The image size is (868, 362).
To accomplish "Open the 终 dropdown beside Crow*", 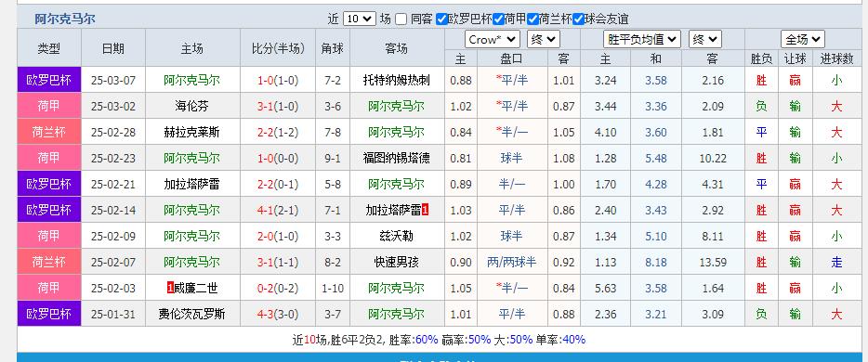I will point(544,39).
